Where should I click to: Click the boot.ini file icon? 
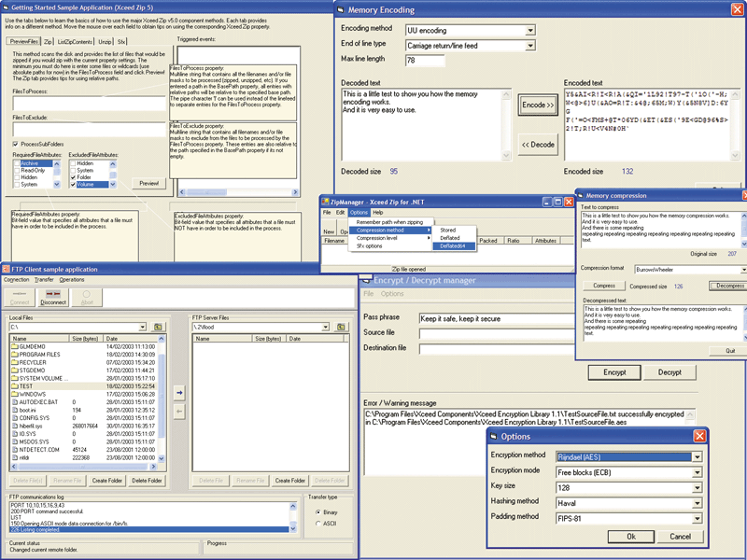(15, 410)
